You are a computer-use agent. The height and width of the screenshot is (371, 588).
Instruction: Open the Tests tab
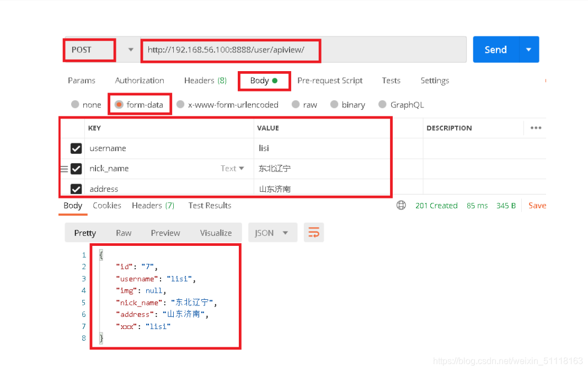coord(391,80)
